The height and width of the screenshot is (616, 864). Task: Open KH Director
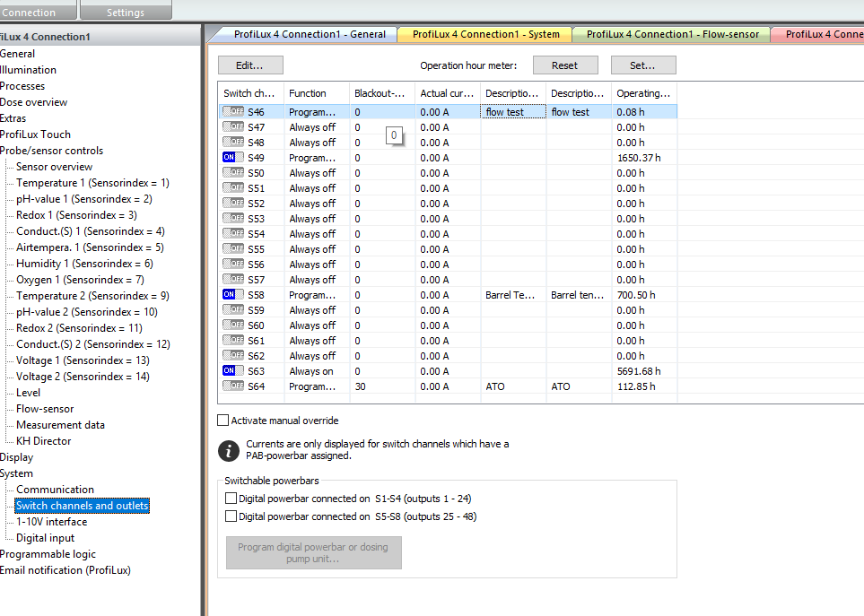44,441
